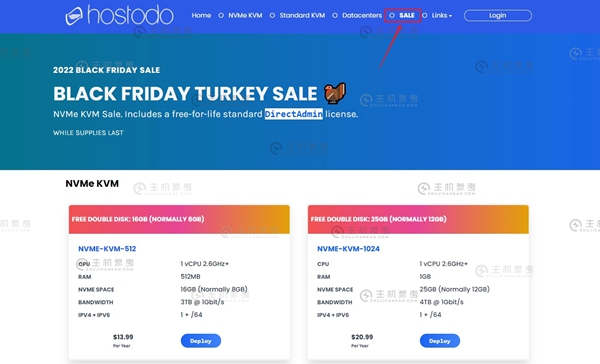Viewport: 600px width, 364px height.
Task: Click the circle bullet before Standard KVM
Action: (272, 16)
